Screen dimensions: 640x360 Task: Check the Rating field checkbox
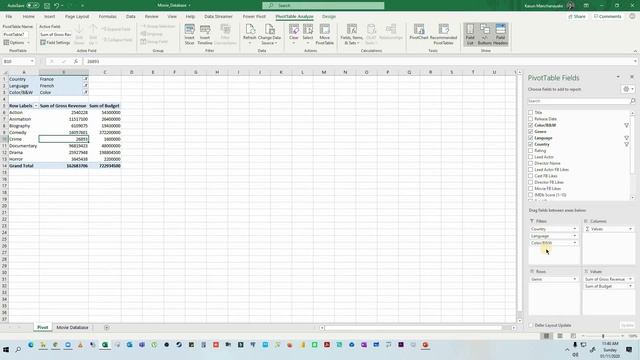[x=531, y=151]
